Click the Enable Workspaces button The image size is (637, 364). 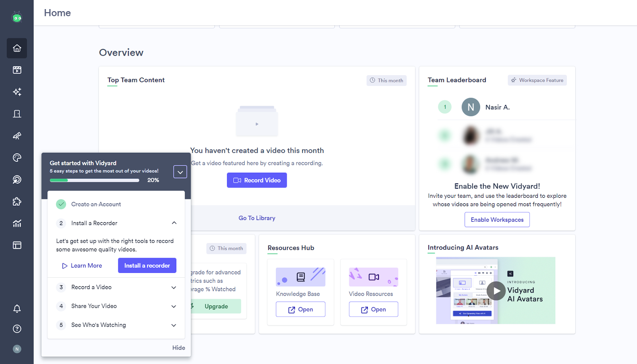point(497,220)
